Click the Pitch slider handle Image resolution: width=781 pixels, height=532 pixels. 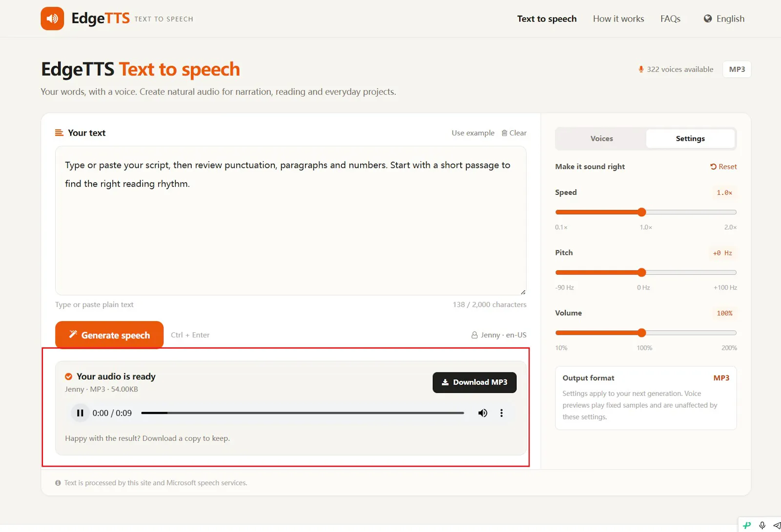point(642,272)
